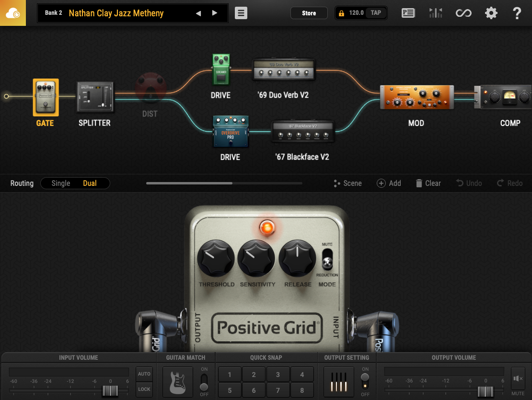Screen dimensions: 532x400
Task: Toggle the input volume LOCK button
Action: (144, 389)
